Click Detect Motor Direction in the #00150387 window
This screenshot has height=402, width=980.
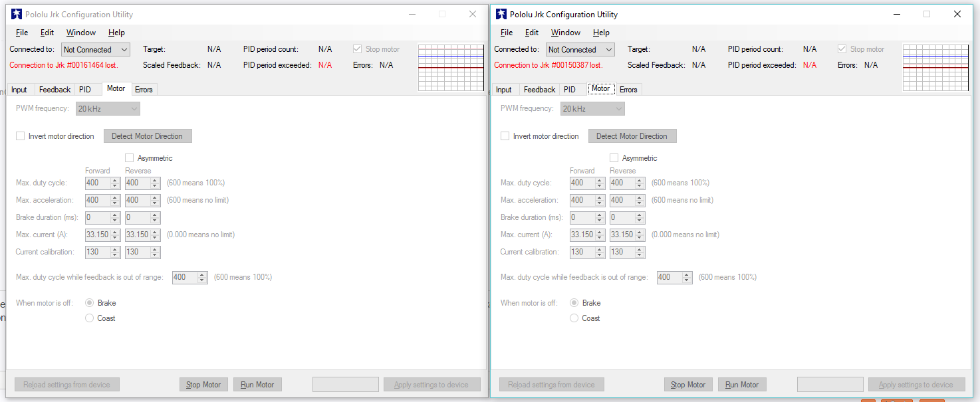(632, 136)
